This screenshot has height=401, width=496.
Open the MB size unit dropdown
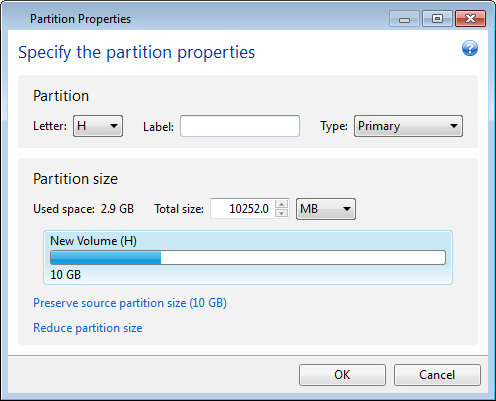point(326,209)
